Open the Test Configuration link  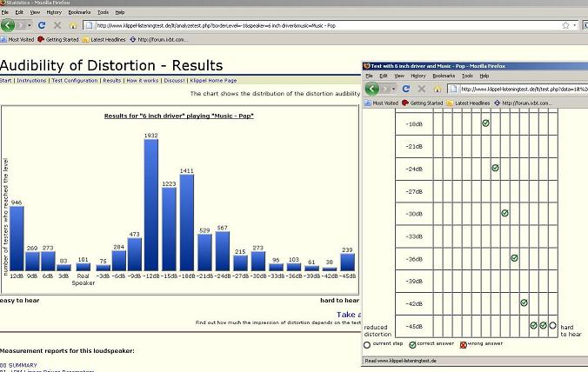(x=75, y=80)
